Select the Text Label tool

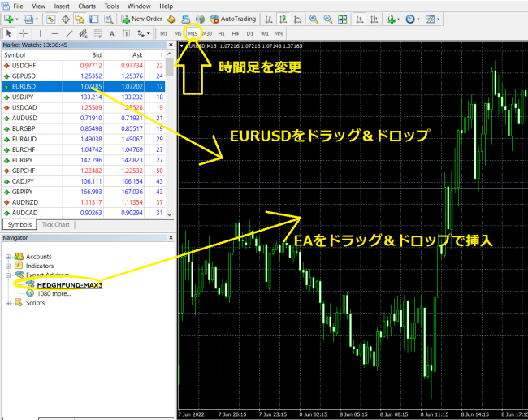tap(126, 33)
